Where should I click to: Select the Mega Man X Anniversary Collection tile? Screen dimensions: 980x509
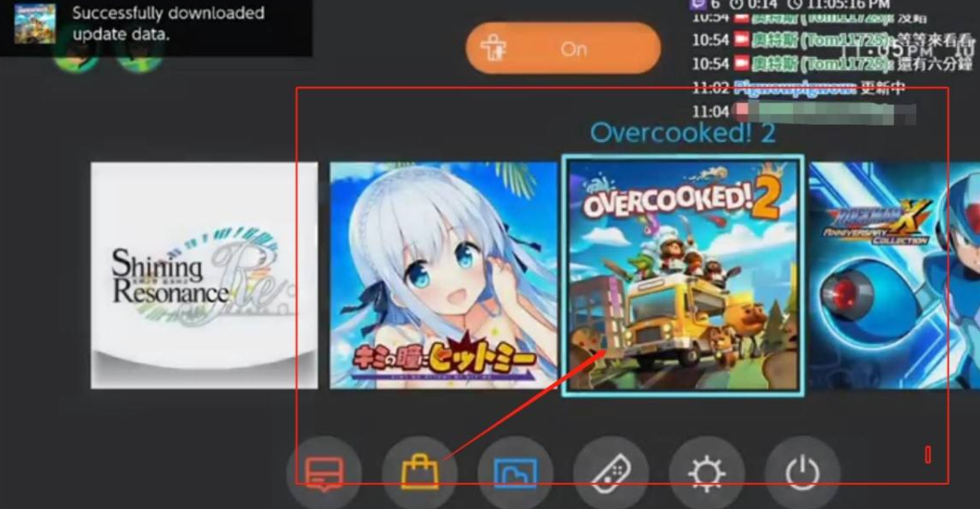(894, 276)
